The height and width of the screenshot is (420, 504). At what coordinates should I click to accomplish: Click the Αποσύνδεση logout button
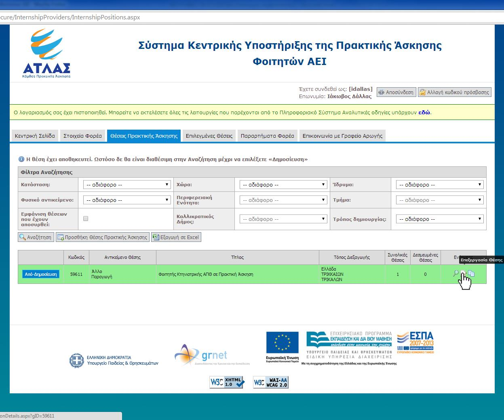[396, 92]
